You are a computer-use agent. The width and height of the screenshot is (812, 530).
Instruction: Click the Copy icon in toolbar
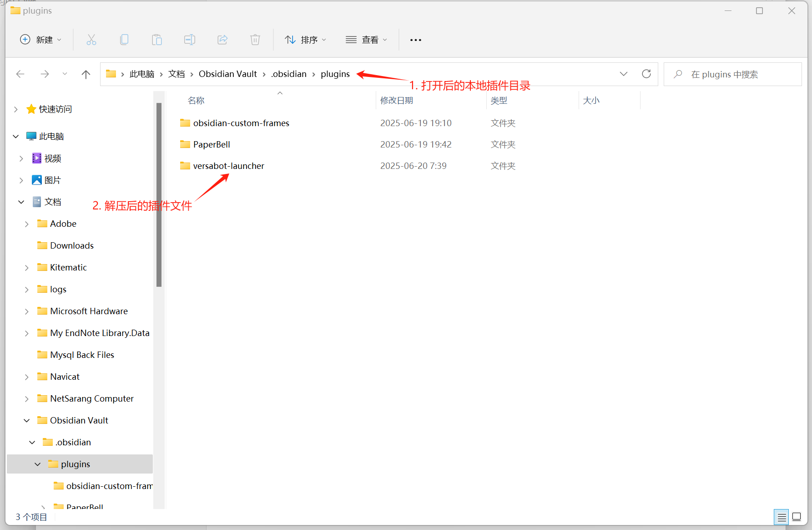124,40
